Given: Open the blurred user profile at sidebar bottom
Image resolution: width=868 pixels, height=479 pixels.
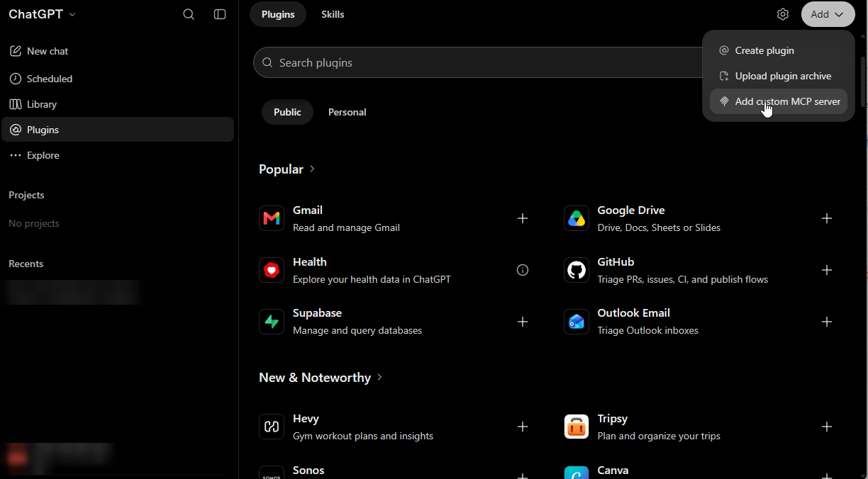Looking at the screenshot, I should tap(60, 458).
